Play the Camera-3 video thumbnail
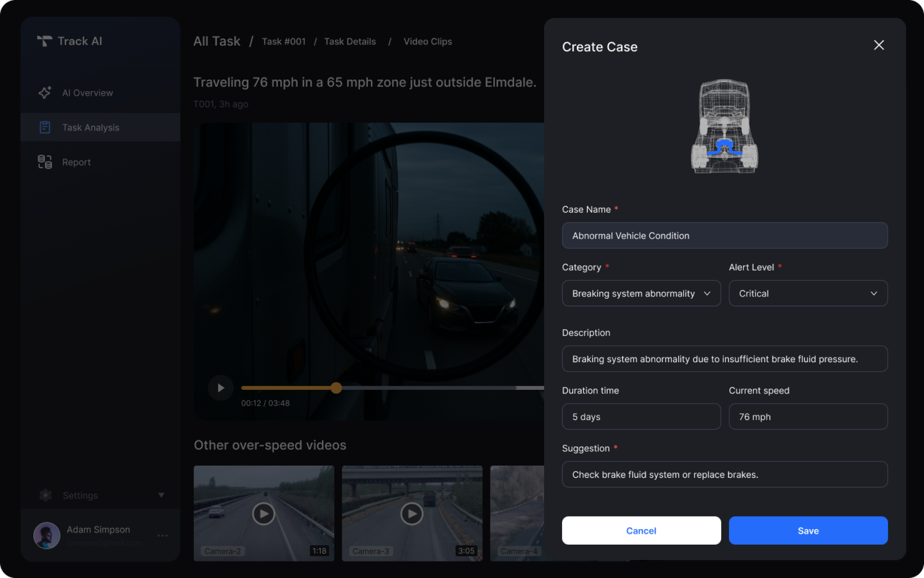Screen dimensions: 924x578 coord(412,513)
